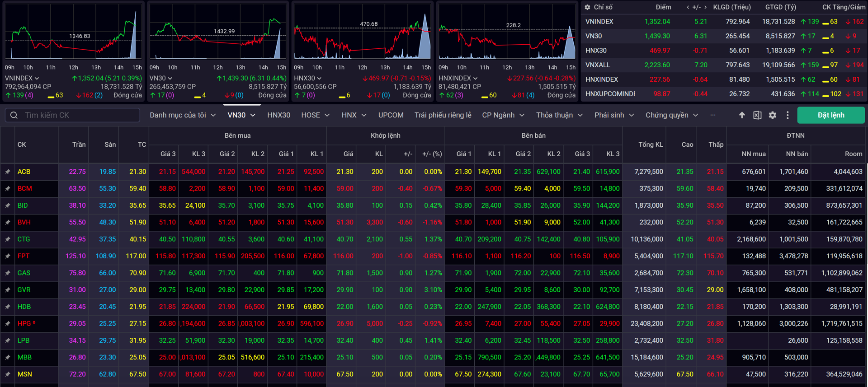Pin the FPT stock row
Image resolution: width=868 pixels, height=387 pixels.
[x=8, y=256]
